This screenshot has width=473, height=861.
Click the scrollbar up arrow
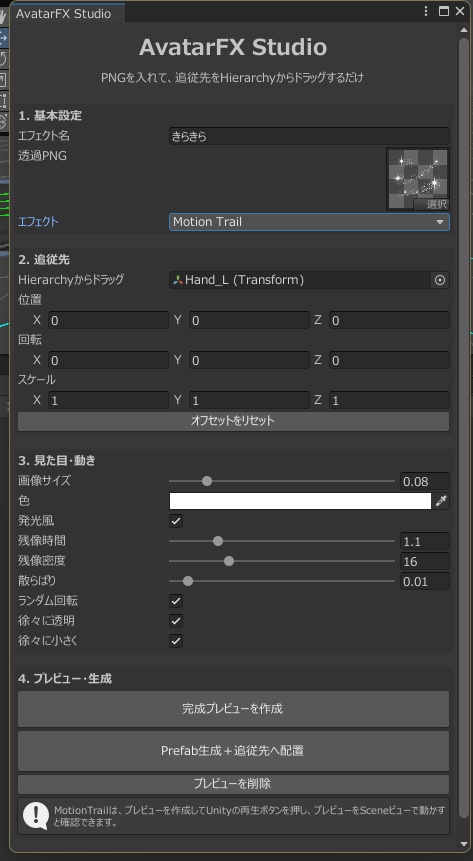pos(464,30)
